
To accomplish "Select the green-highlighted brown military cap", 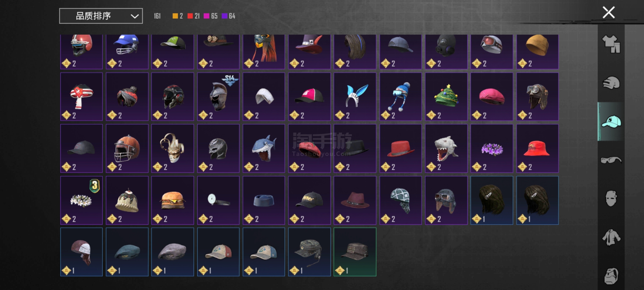I will [x=355, y=252].
